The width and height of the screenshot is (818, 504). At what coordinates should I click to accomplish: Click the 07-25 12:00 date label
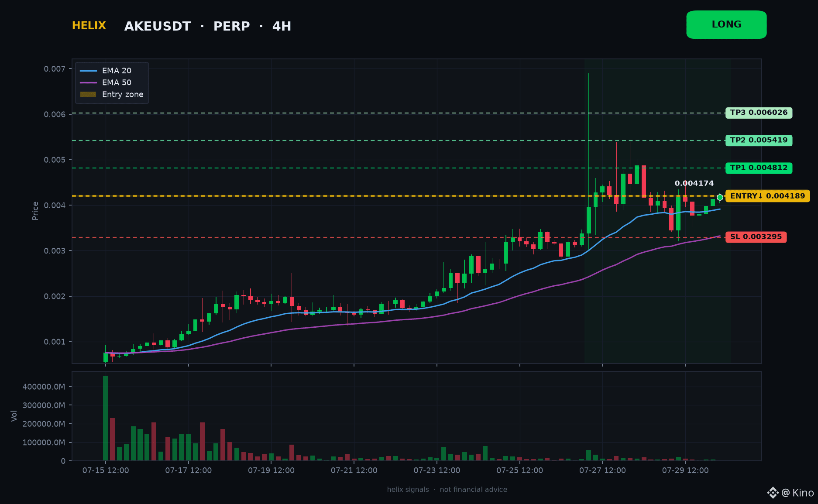click(520, 470)
